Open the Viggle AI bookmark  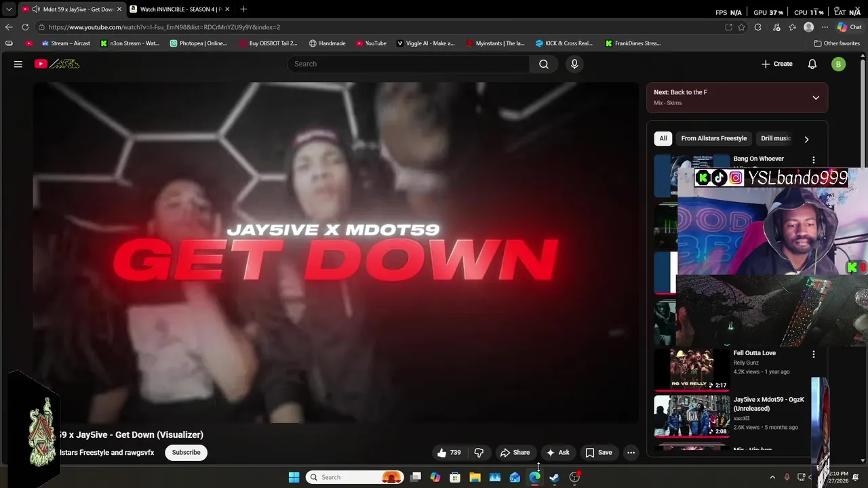point(426,43)
